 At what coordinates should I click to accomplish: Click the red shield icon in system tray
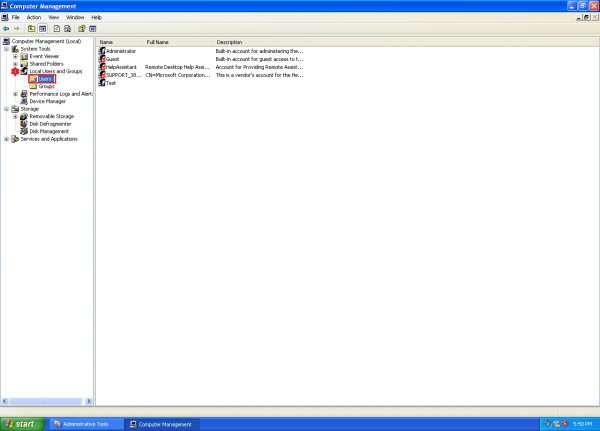point(565,424)
